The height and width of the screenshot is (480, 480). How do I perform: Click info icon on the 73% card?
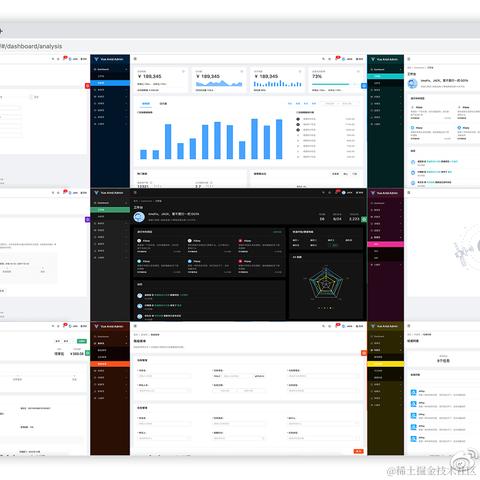(x=358, y=71)
